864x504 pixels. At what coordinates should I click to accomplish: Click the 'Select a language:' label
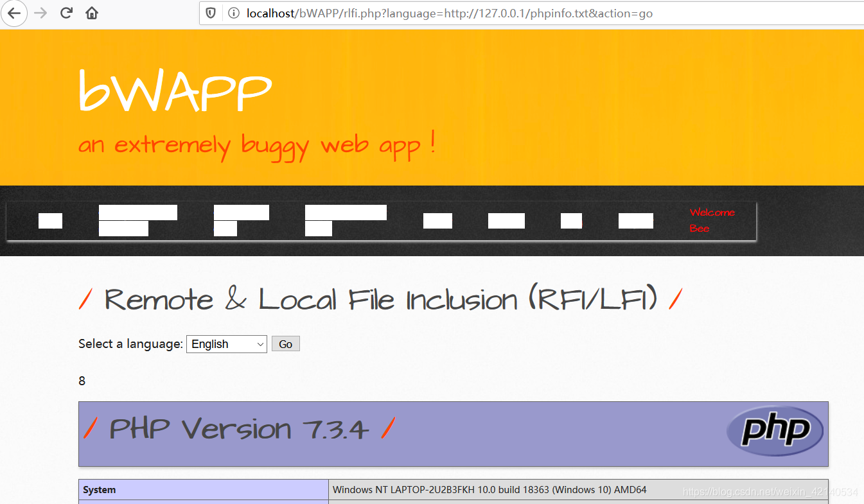point(130,344)
